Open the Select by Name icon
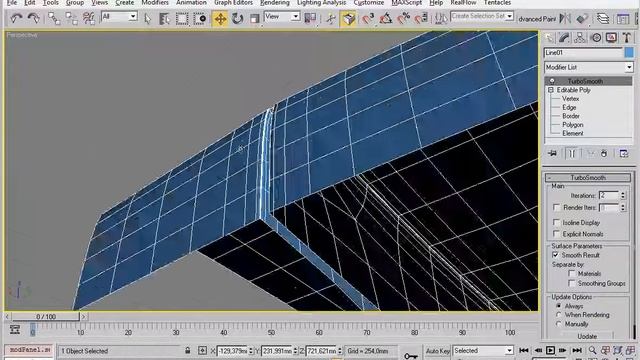The height and width of the screenshot is (360, 640). (x=164, y=18)
